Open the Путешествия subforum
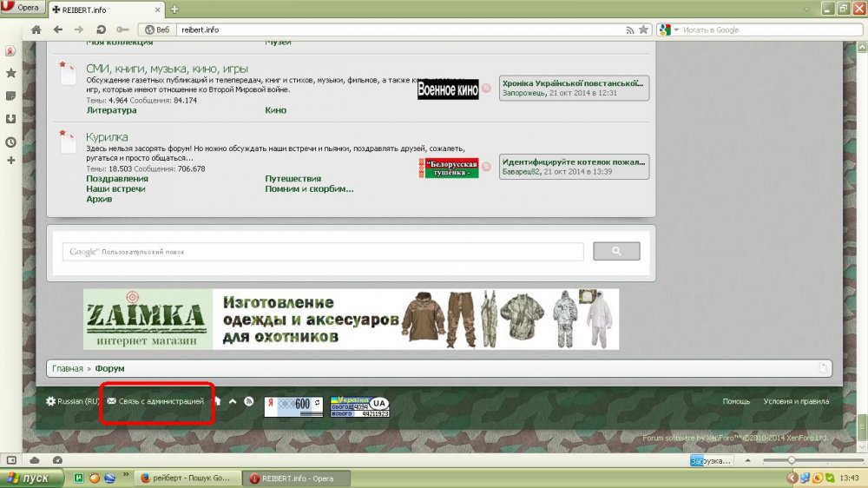The height and width of the screenshot is (488, 868). pyautogui.click(x=293, y=178)
